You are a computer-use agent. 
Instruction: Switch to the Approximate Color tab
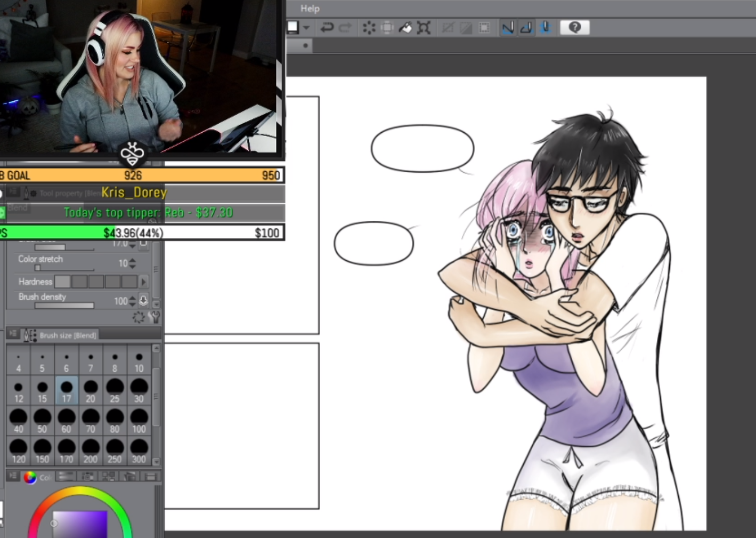click(129, 477)
